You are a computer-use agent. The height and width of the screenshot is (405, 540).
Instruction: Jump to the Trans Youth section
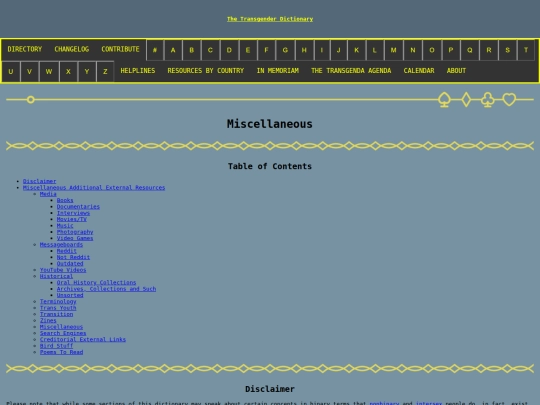pyautogui.click(x=58, y=308)
